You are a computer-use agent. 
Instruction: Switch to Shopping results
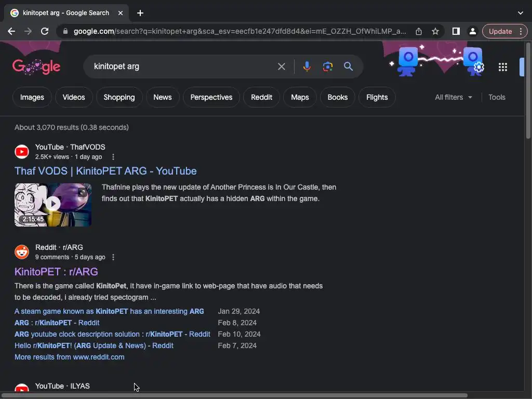[x=119, y=97]
